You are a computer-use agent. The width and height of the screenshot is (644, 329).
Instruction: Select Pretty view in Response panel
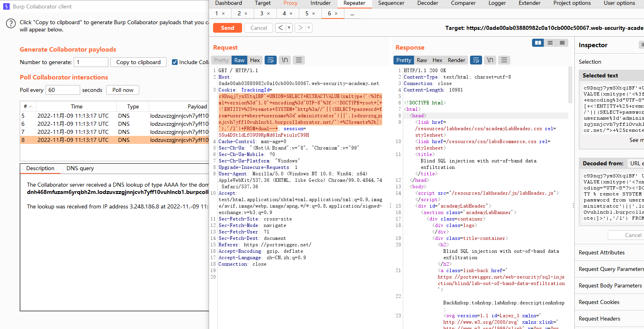(x=404, y=60)
